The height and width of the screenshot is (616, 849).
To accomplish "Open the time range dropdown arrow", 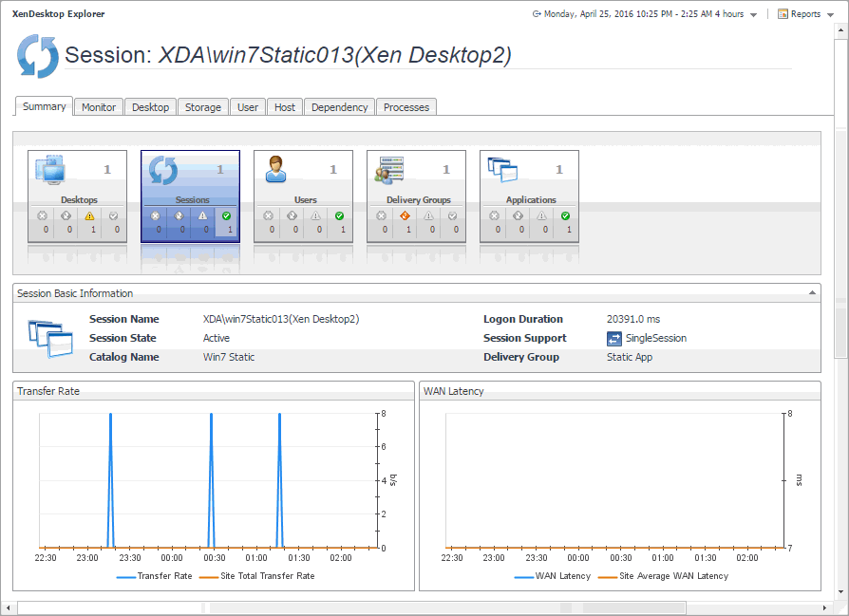I will (x=753, y=15).
